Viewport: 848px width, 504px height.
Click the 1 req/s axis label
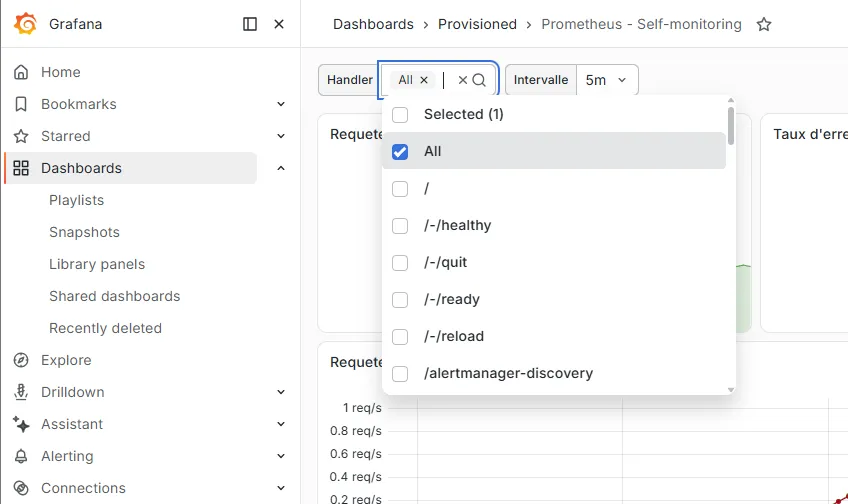(362, 408)
